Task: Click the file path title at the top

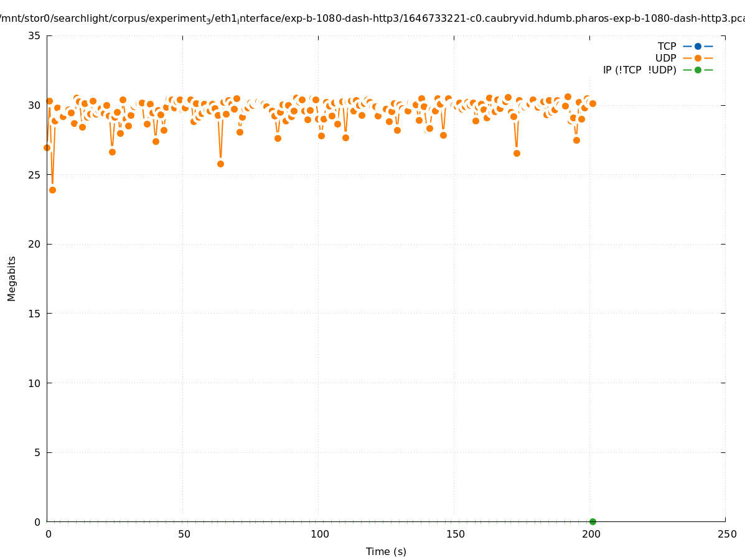Action: click(x=372, y=19)
